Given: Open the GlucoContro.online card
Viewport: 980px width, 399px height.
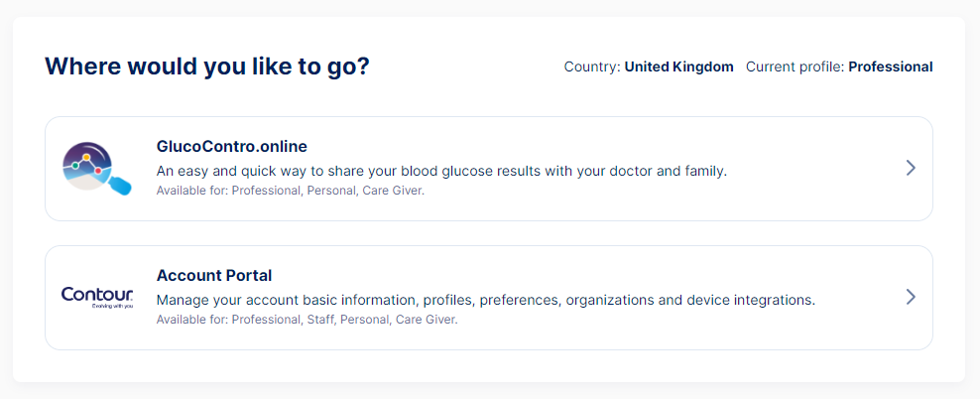Looking at the screenshot, I should point(489,168).
